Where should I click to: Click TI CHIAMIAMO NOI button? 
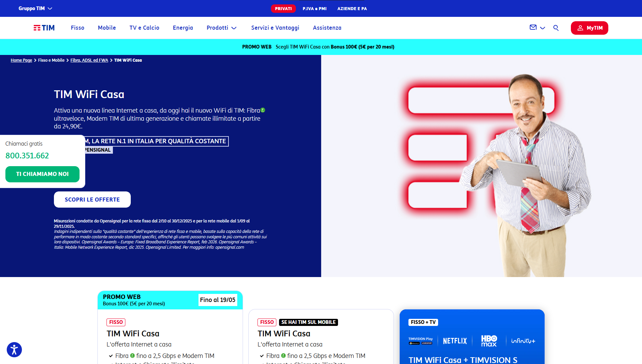click(42, 174)
